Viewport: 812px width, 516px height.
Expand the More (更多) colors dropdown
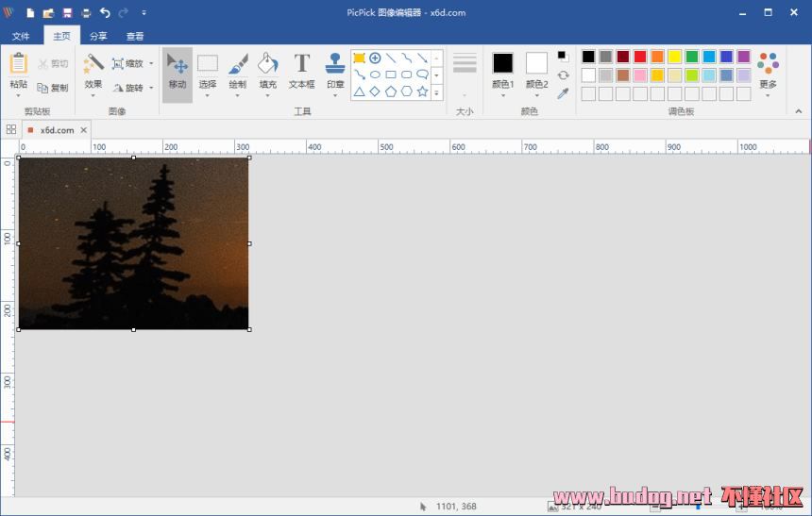pos(768,94)
